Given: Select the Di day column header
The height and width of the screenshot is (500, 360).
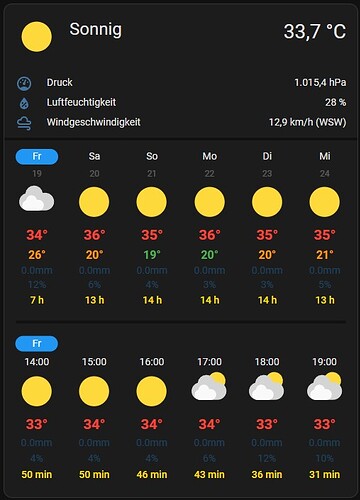Looking at the screenshot, I should (267, 156).
